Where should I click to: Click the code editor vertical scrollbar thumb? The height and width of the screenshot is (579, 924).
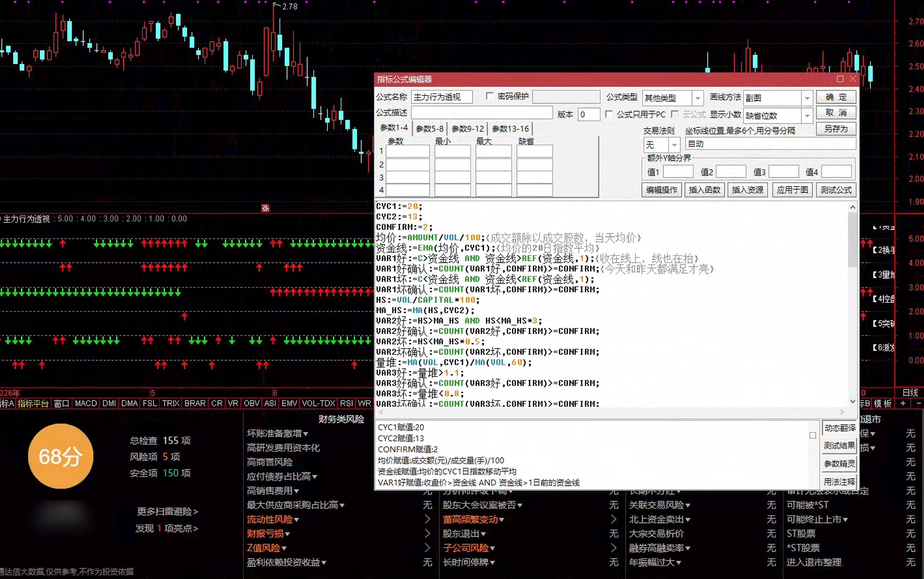tap(853, 239)
